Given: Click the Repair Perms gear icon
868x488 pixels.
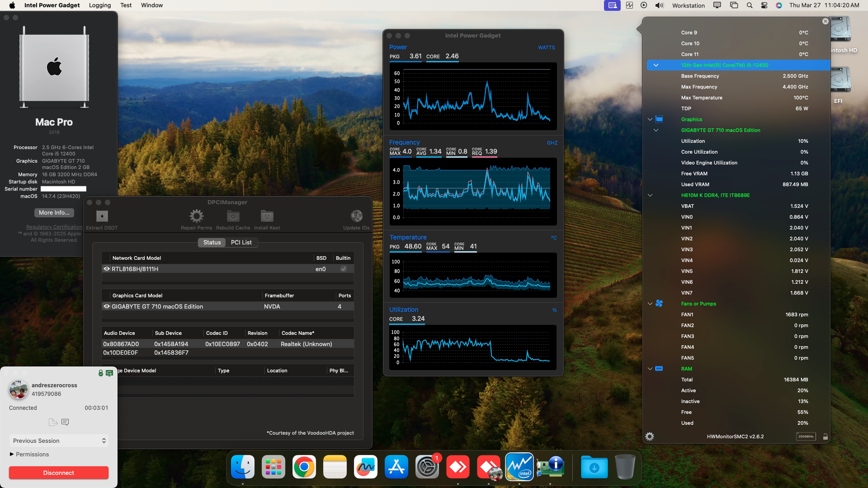Looking at the screenshot, I should coord(196,216).
